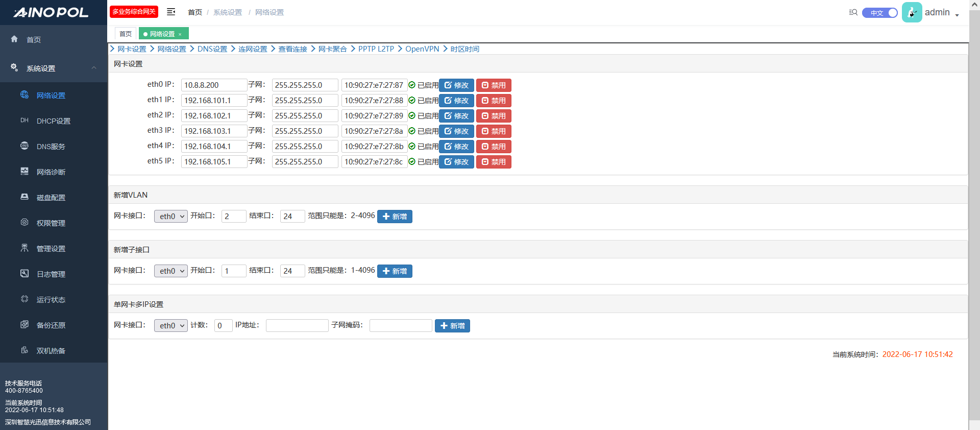Click the search icon in top bar
The height and width of the screenshot is (430, 980).
coord(853,12)
